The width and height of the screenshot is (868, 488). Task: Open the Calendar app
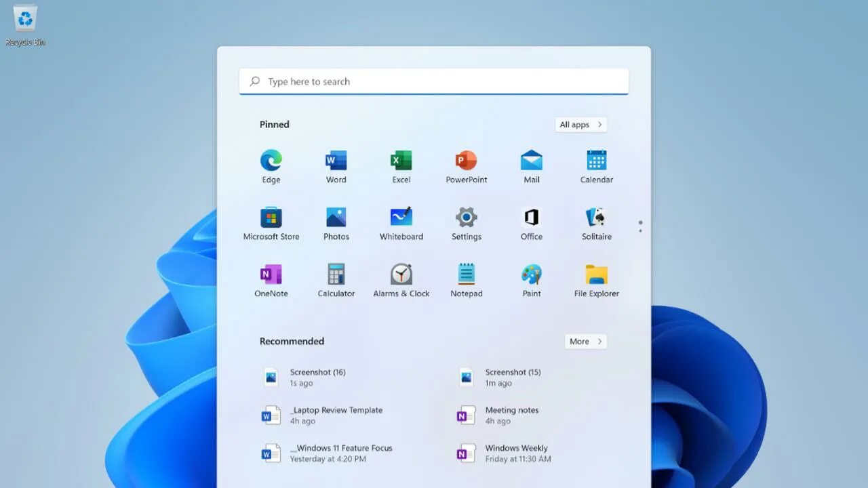click(x=597, y=167)
